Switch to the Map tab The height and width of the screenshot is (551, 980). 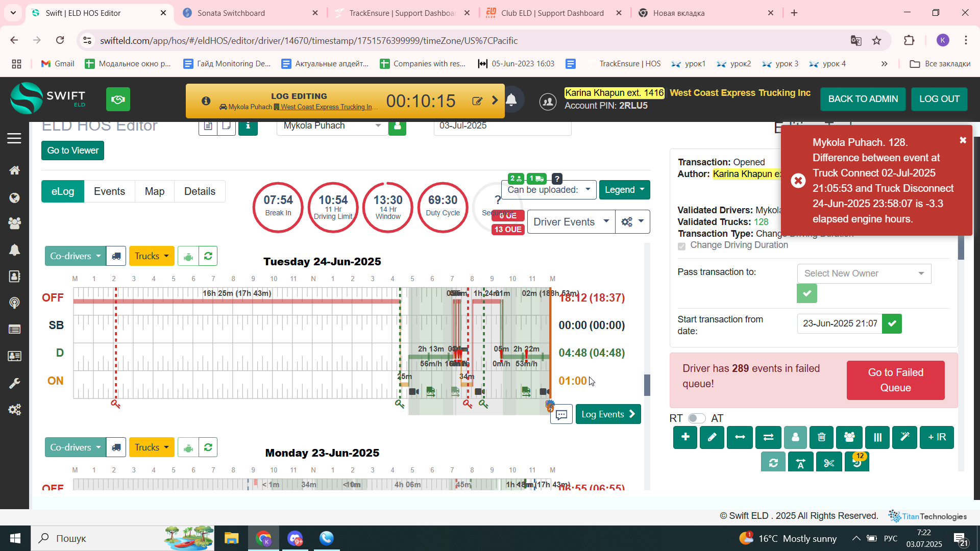point(155,191)
